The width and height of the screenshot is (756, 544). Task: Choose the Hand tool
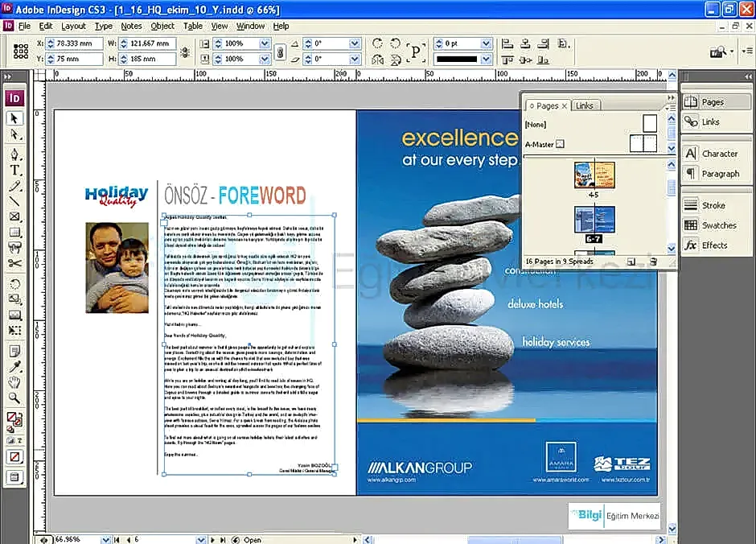click(x=14, y=381)
